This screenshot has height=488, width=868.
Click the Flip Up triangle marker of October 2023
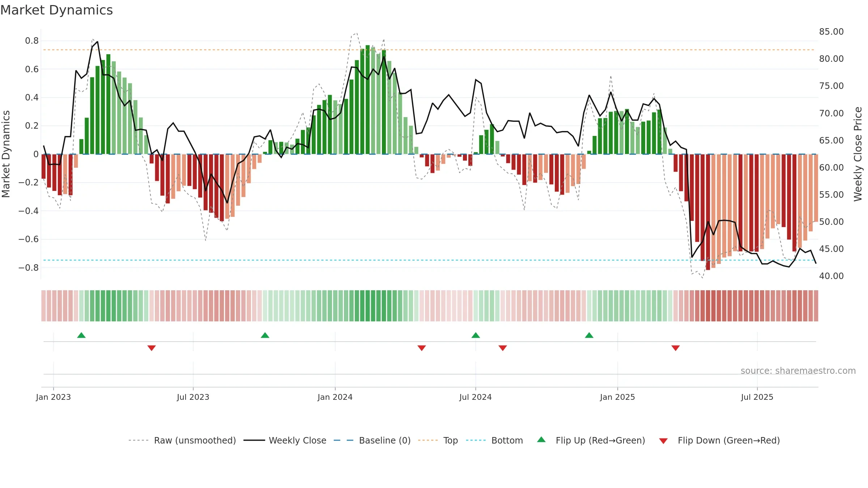click(x=265, y=335)
